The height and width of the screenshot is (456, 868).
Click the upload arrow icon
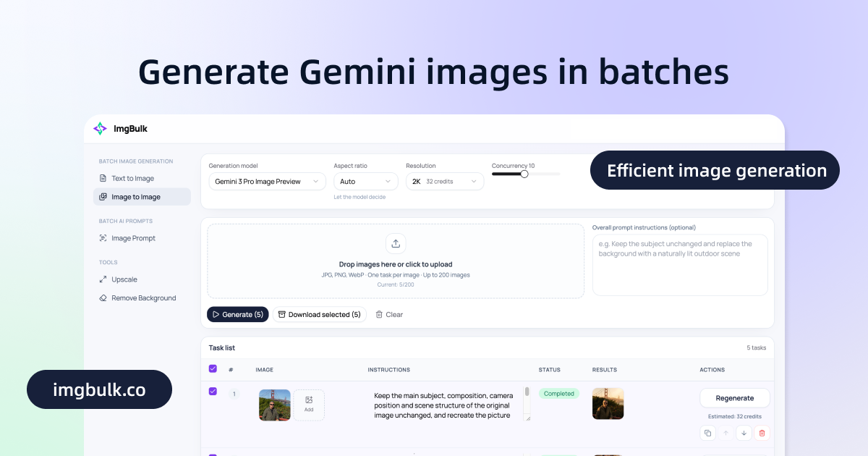396,243
